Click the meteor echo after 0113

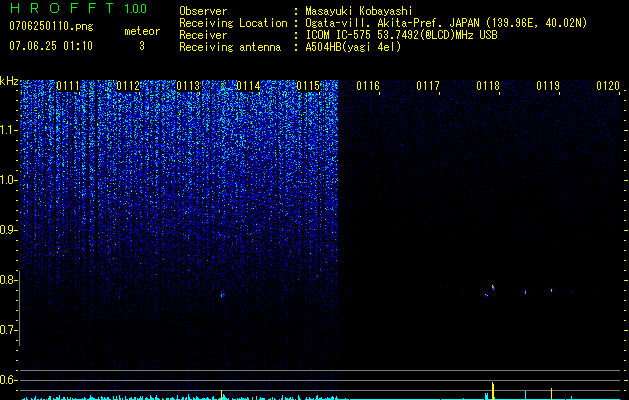click(222, 295)
